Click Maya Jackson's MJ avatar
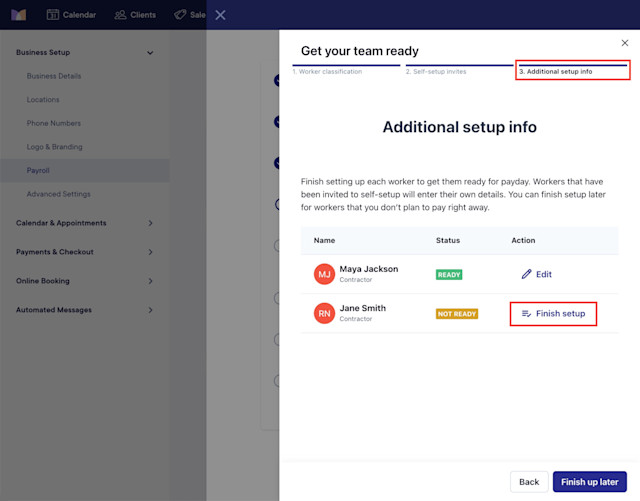Image resolution: width=640 pixels, height=501 pixels. click(x=324, y=274)
